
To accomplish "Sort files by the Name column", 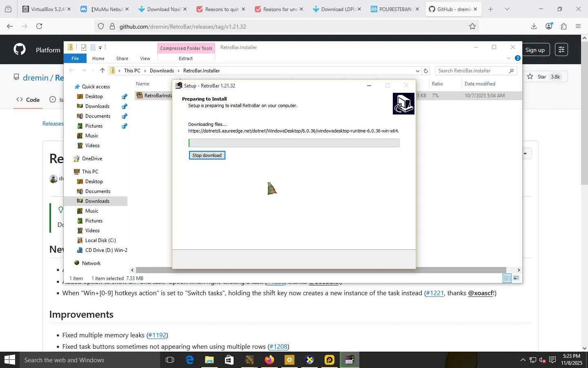I will click(x=143, y=84).
